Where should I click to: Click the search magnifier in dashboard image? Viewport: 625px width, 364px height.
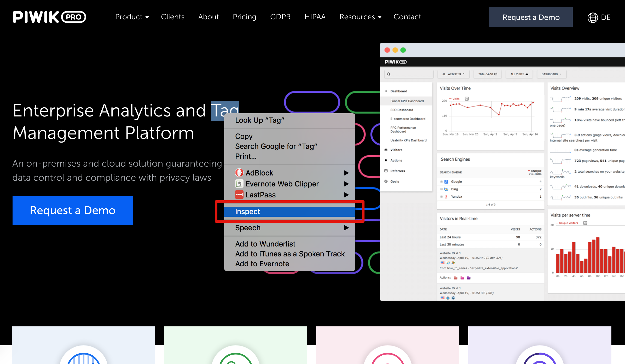coord(389,74)
